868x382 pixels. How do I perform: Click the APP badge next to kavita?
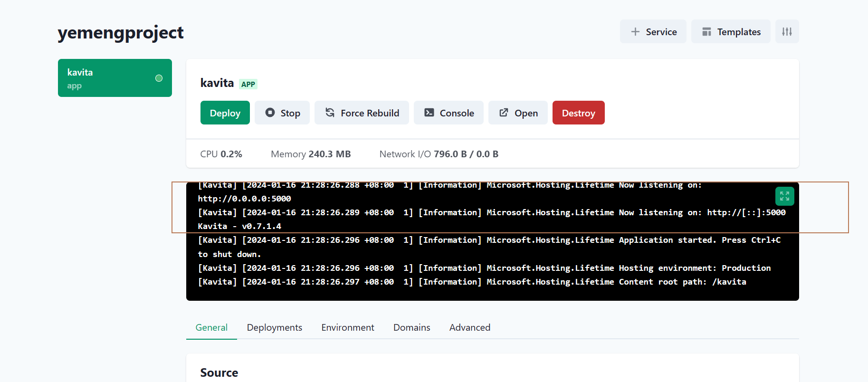click(248, 84)
